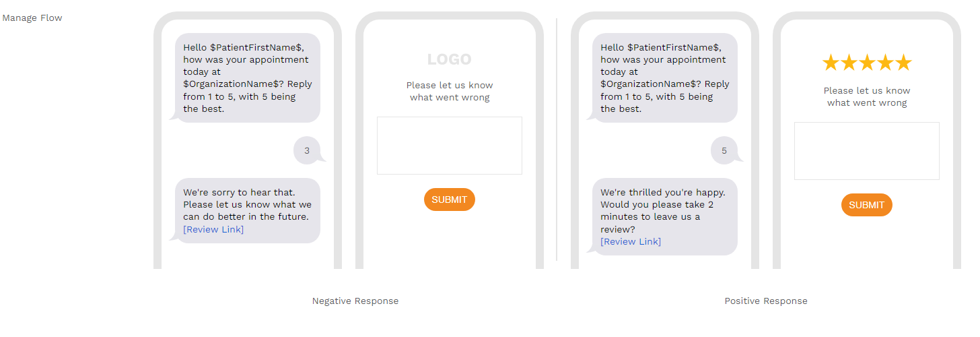Open the Review Link in the thrilled message

click(x=631, y=241)
